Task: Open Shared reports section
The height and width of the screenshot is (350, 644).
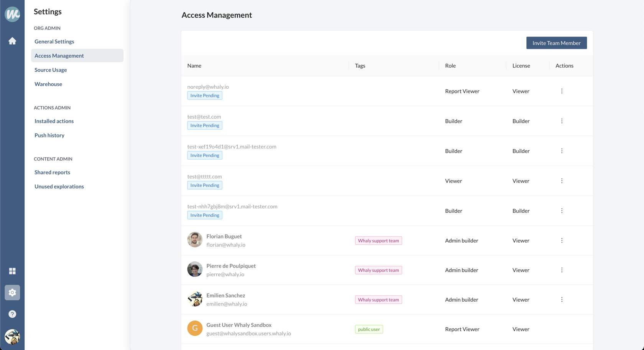Action: 52,172
